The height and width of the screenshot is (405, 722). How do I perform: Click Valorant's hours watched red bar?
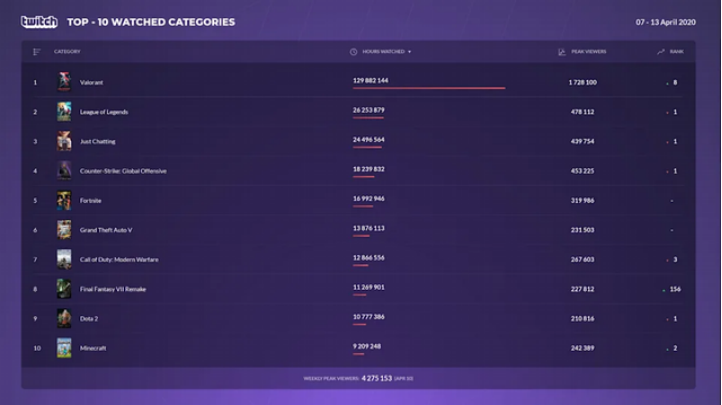429,88
